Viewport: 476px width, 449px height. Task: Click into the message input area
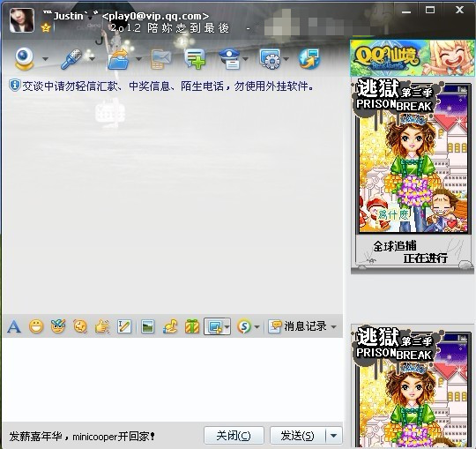[x=173, y=379]
